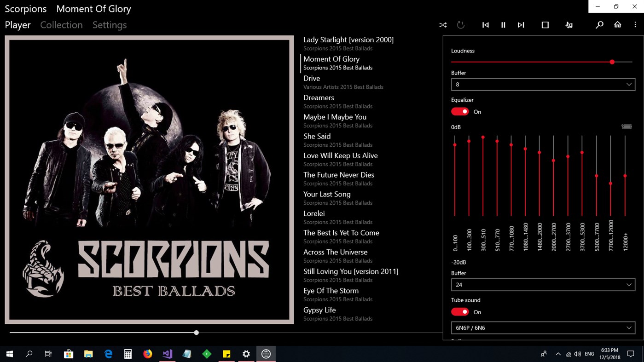Open the audio effects equalizer icon
Screen dimensions: 644x362
(569, 25)
